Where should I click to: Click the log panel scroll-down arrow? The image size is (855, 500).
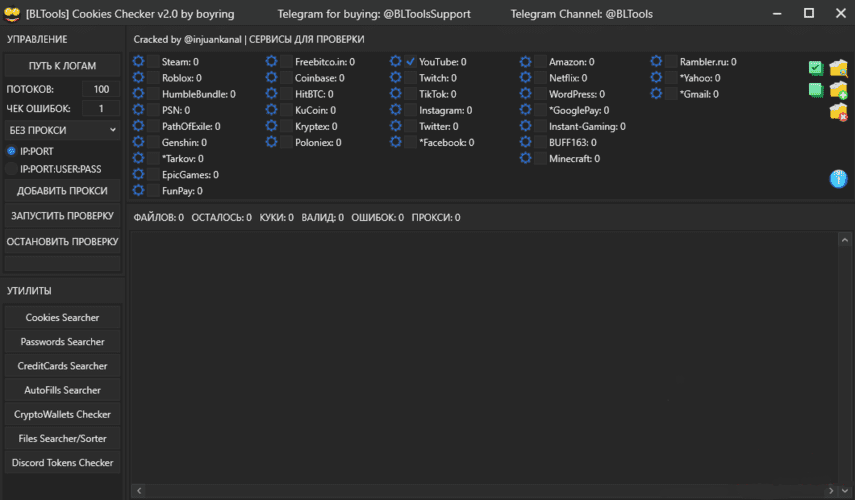click(x=845, y=491)
